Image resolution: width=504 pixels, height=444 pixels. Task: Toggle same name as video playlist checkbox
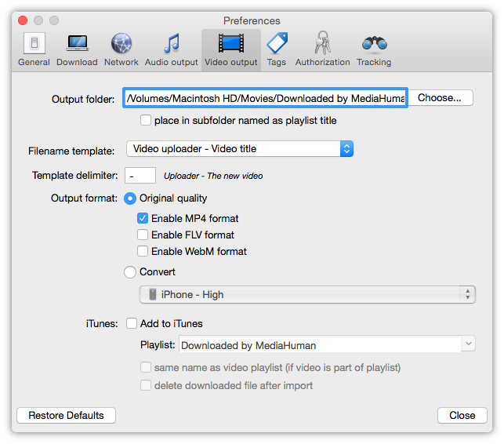(146, 367)
